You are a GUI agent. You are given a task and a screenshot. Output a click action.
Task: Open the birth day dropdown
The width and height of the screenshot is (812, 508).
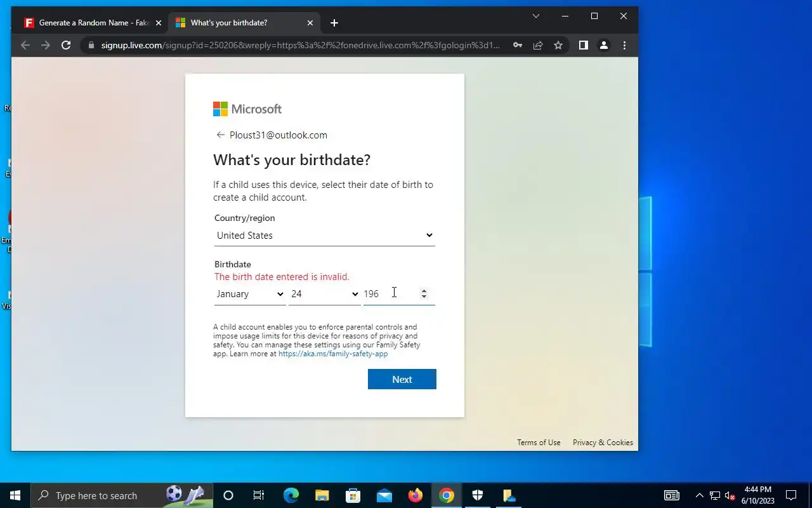click(x=324, y=294)
